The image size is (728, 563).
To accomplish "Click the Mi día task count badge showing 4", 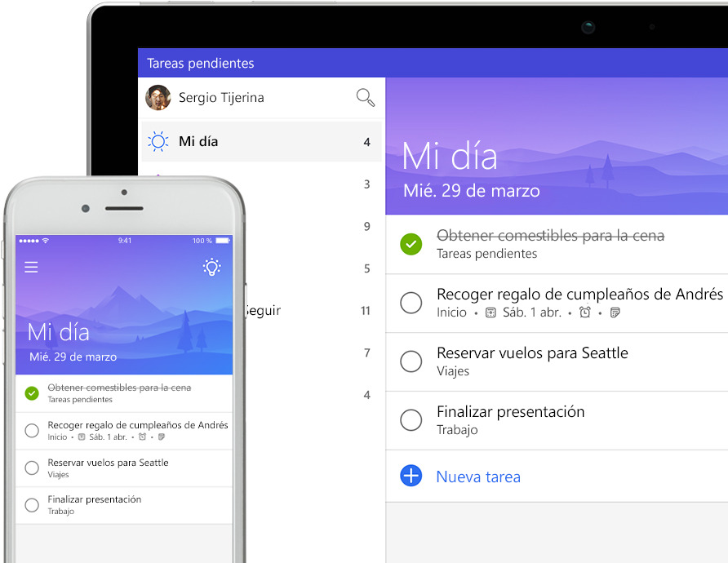I will point(366,140).
